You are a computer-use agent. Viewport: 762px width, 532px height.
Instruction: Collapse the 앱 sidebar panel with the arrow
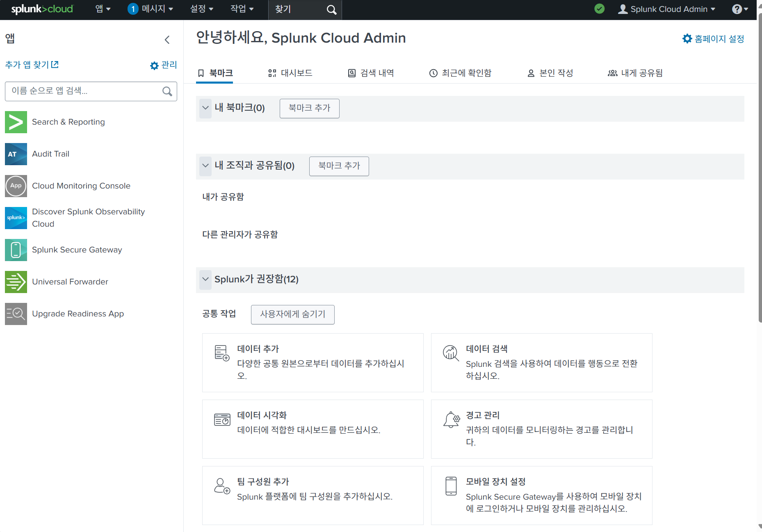click(x=167, y=40)
